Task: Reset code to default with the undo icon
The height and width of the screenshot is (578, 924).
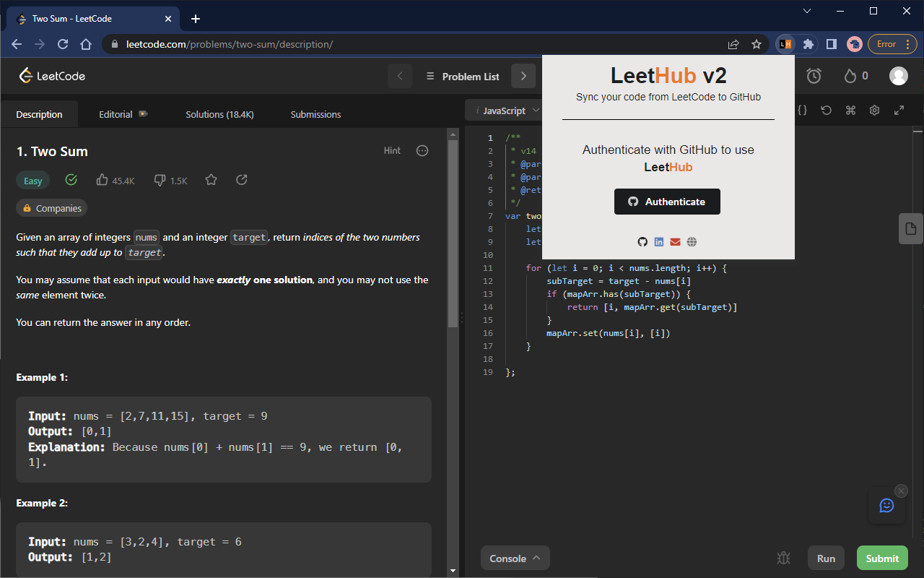Action: [827, 111]
